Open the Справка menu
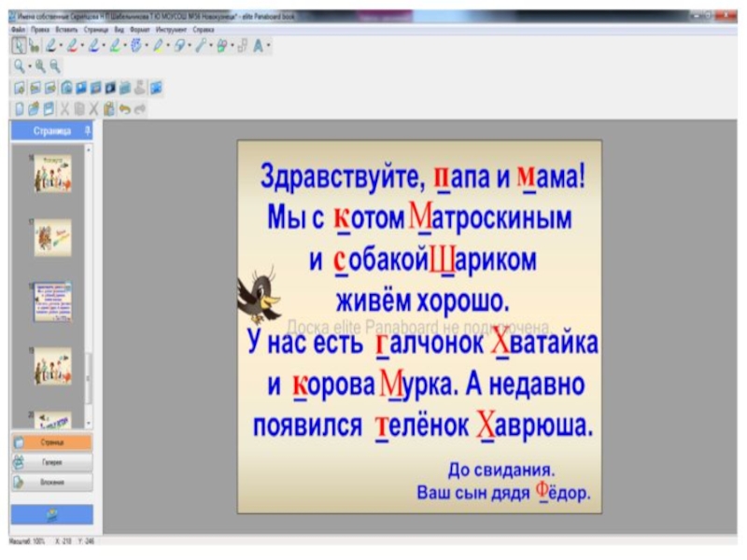The width and height of the screenshot is (747, 560). point(204,30)
